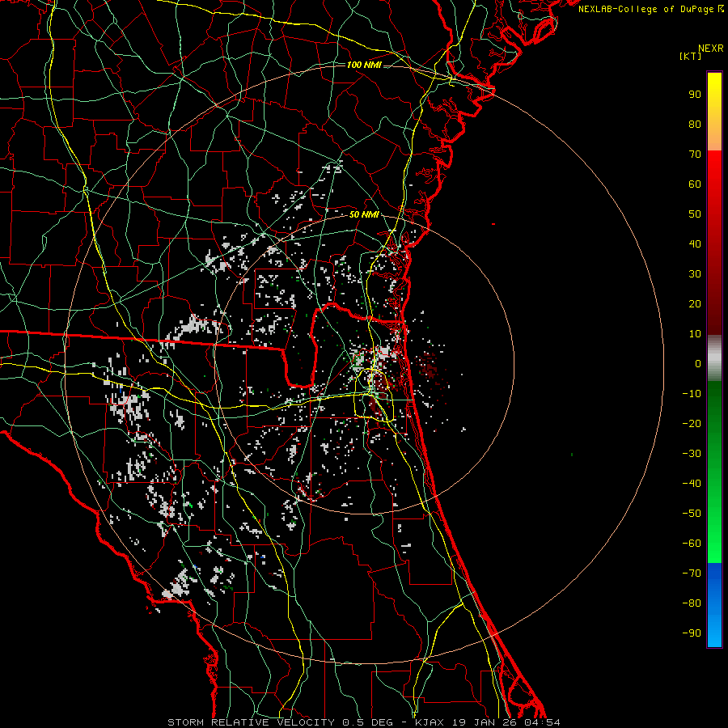Click the 70 value on the velocity scale
The width and height of the screenshot is (728, 728).
pos(695,154)
